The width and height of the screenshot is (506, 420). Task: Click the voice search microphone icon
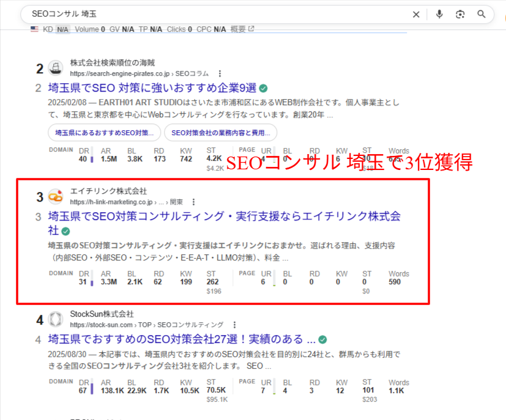tap(439, 14)
